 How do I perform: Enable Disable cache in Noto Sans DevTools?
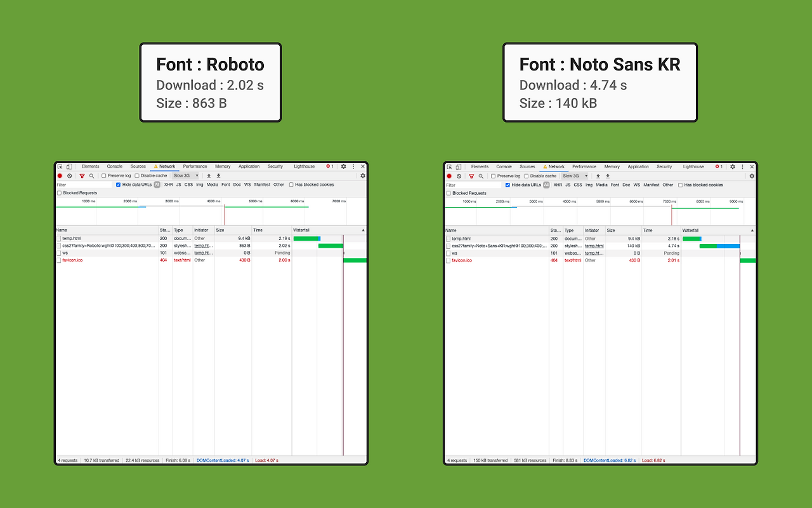(x=527, y=176)
